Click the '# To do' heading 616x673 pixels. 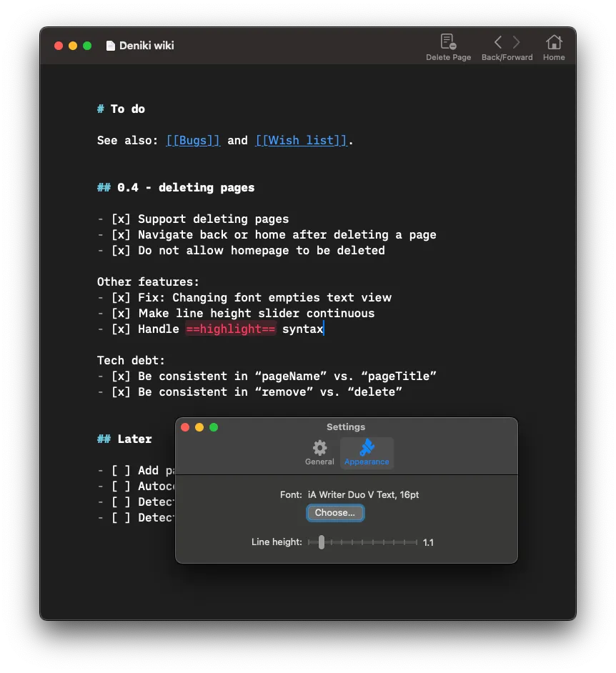coord(121,109)
